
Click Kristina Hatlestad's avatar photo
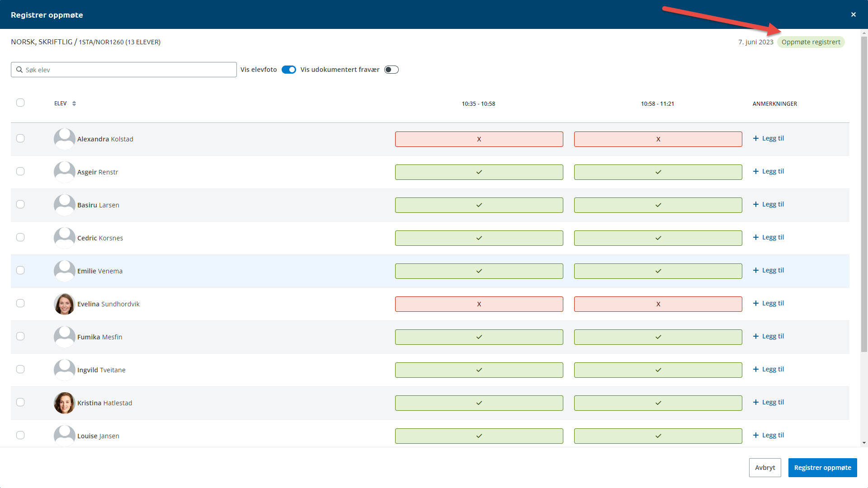(64, 403)
